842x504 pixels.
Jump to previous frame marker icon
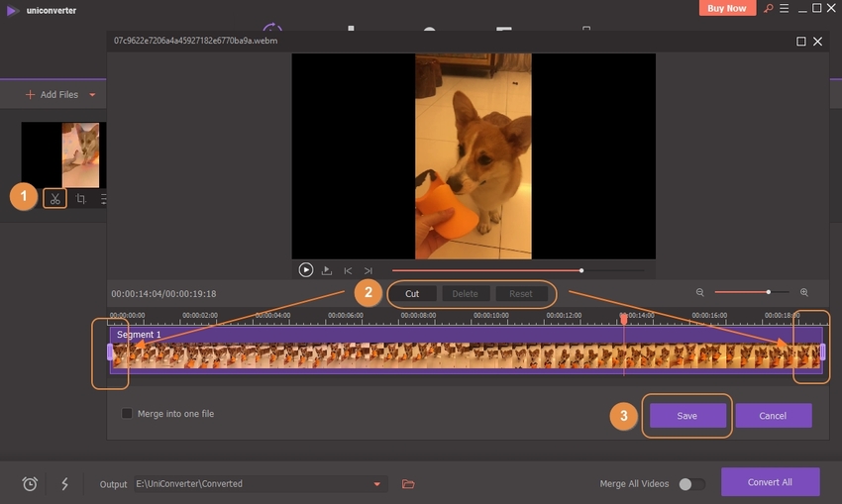click(x=348, y=270)
